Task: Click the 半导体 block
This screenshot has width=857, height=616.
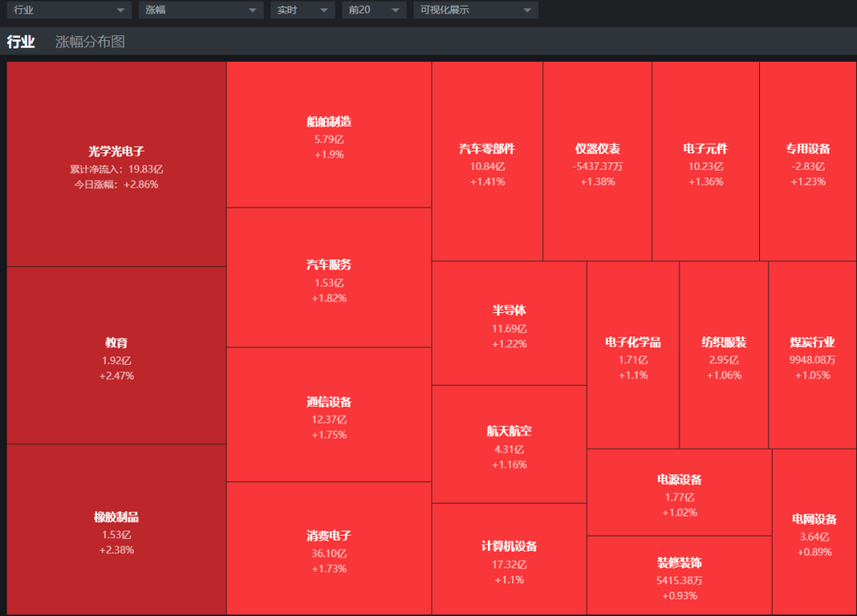Action: [510, 324]
